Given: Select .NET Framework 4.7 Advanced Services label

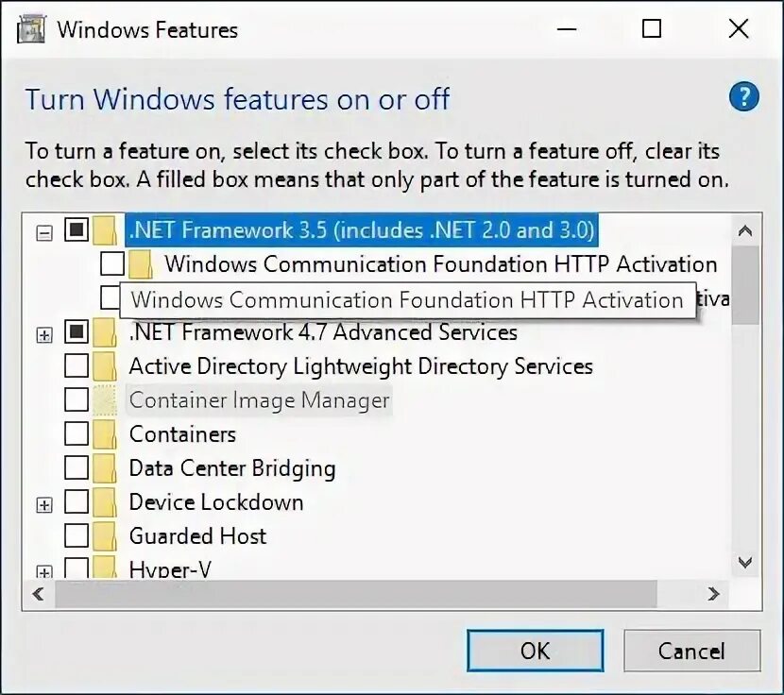Looking at the screenshot, I should point(323,332).
